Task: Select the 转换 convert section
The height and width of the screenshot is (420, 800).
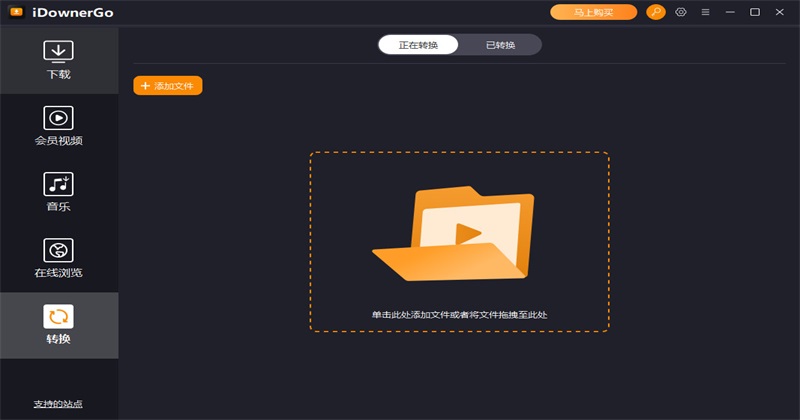Action: pyautogui.click(x=59, y=325)
